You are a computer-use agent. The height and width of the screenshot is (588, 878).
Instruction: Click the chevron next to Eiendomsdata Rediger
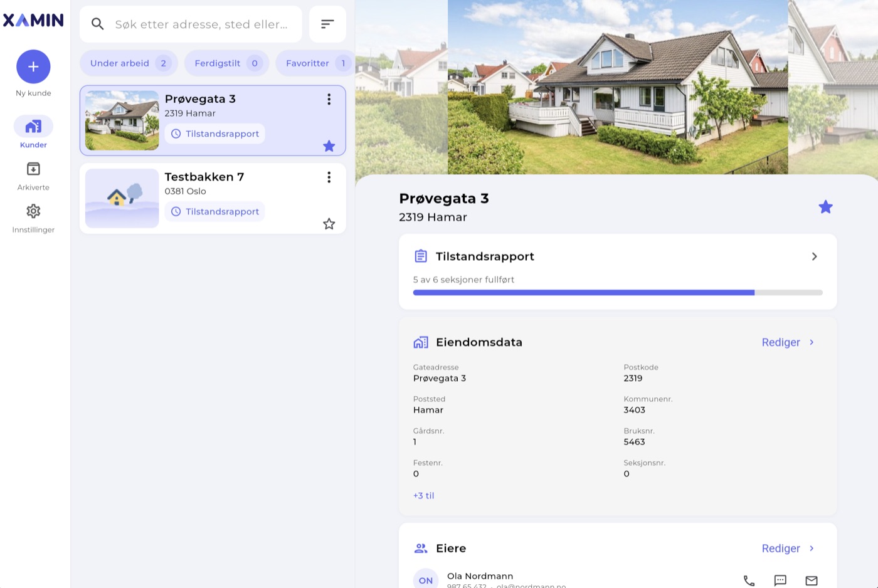(812, 342)
